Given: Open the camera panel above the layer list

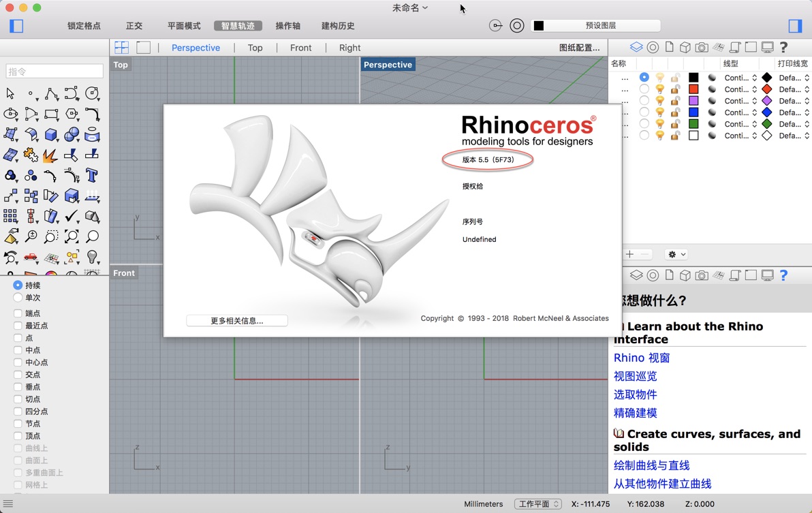Looking at the screenshot, I should point(702,48).
